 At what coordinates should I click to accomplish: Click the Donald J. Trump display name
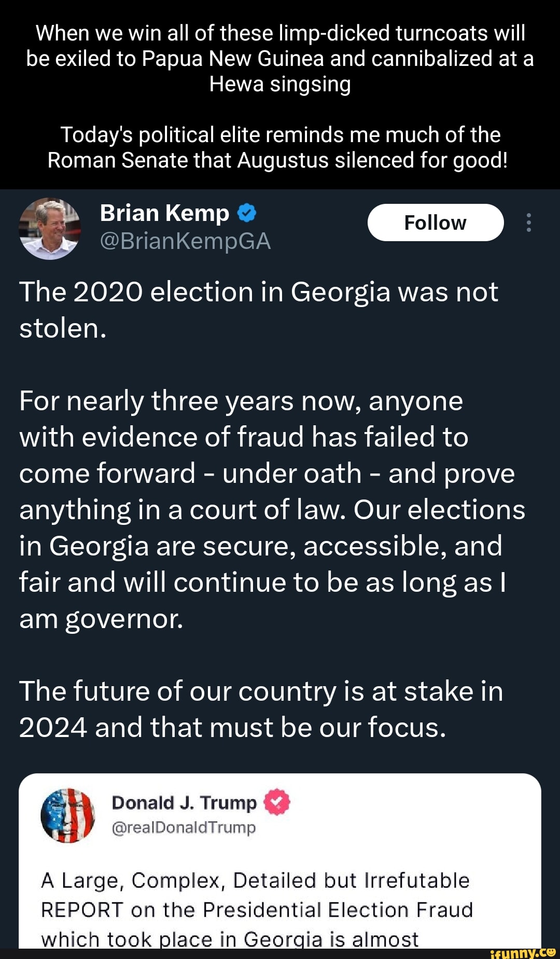click(184, 802)
